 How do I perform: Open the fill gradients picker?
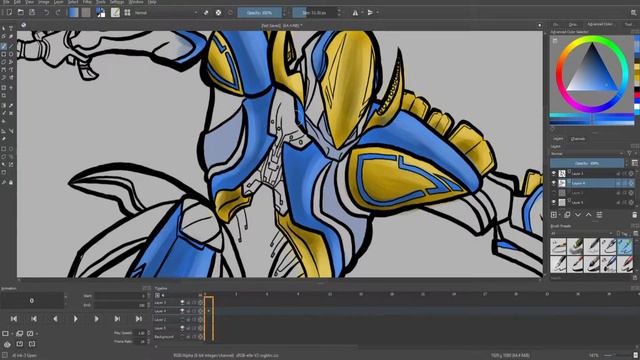click(x=73, y=13)
